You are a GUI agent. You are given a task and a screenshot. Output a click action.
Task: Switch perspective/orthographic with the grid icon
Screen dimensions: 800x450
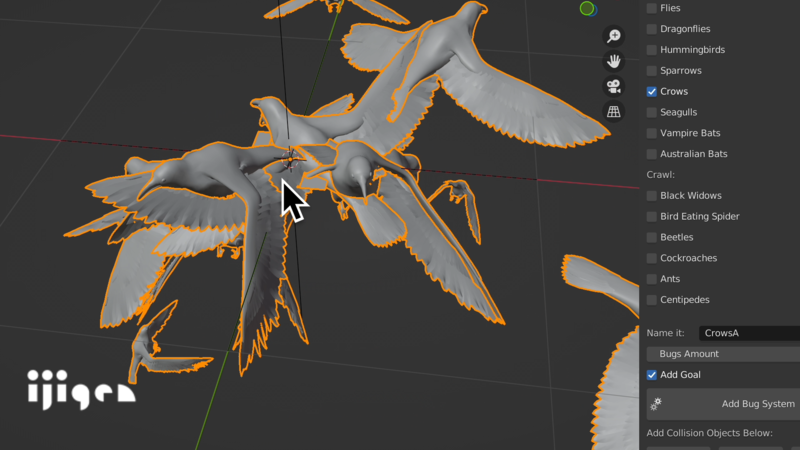pos(614,111)
